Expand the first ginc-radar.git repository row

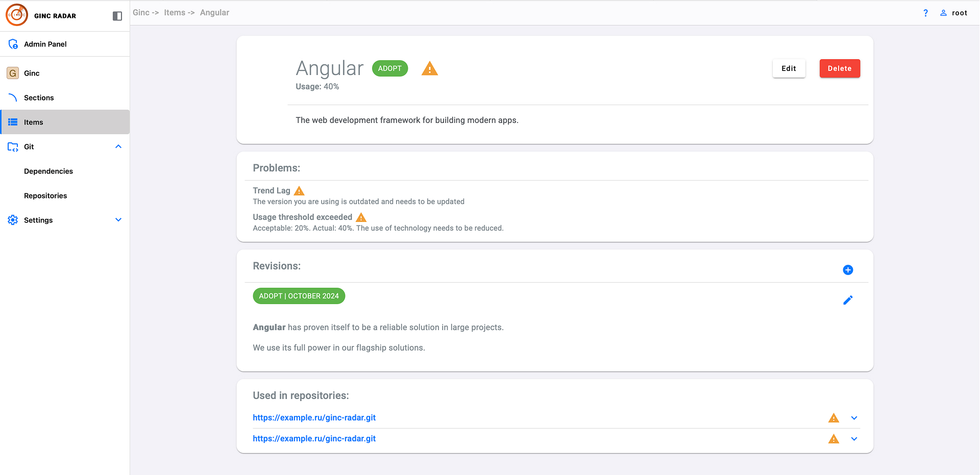tap(854, 418)
